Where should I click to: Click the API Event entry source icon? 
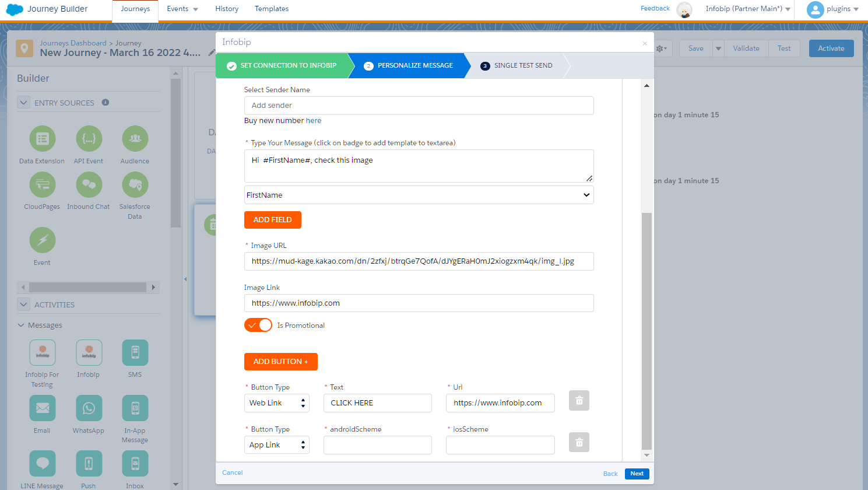(x=89, y=139)
